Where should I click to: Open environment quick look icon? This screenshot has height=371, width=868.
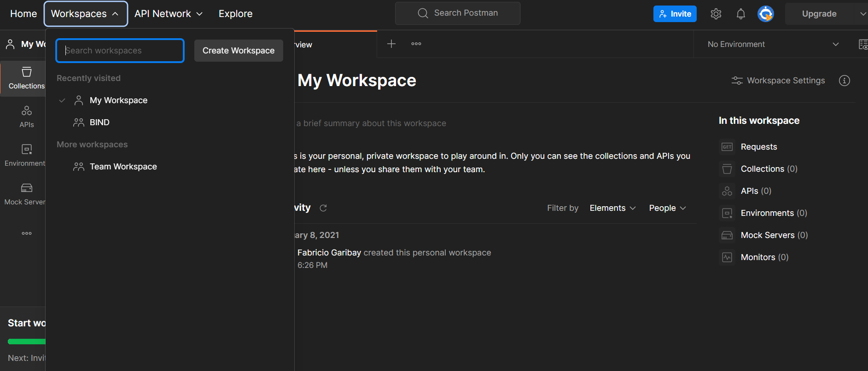863,44
